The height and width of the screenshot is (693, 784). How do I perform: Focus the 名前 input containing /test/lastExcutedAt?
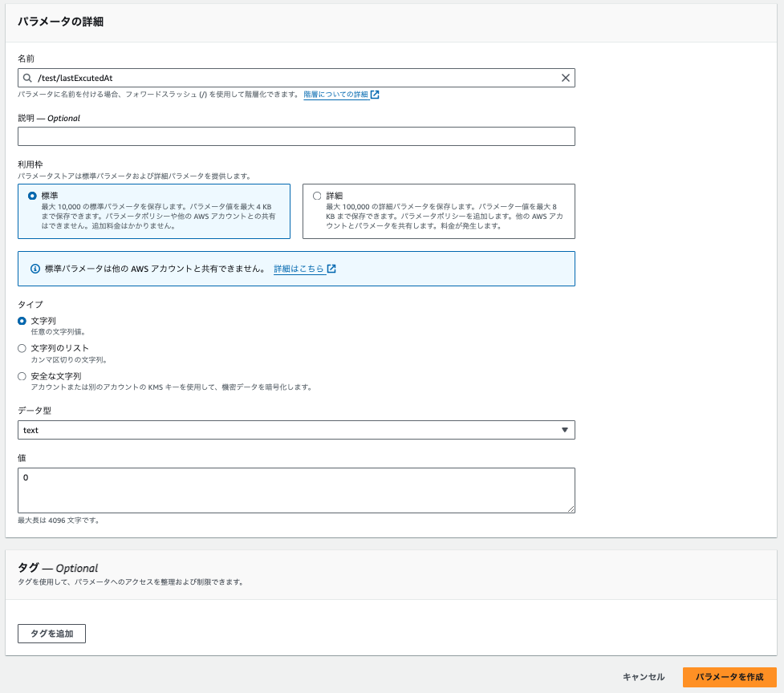coord(296,78)
